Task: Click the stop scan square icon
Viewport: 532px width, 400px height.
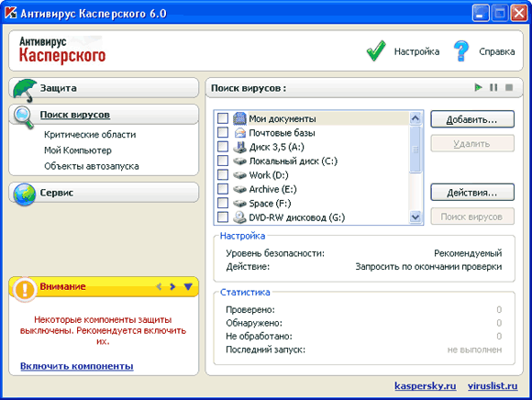Action: pyautogui.click(x=509, y=87)
